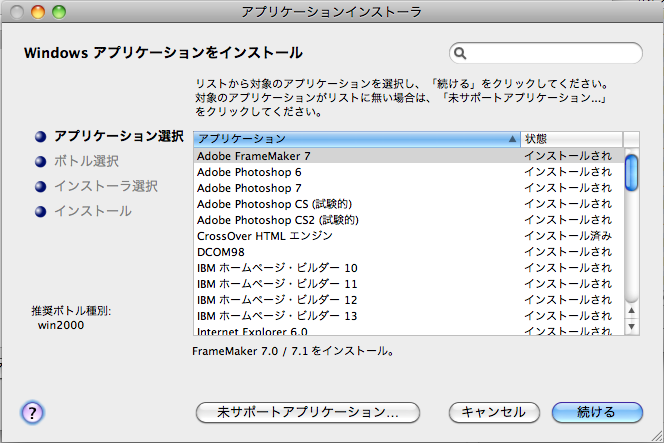Click the scroll up arrow of list

pos(631,310)
